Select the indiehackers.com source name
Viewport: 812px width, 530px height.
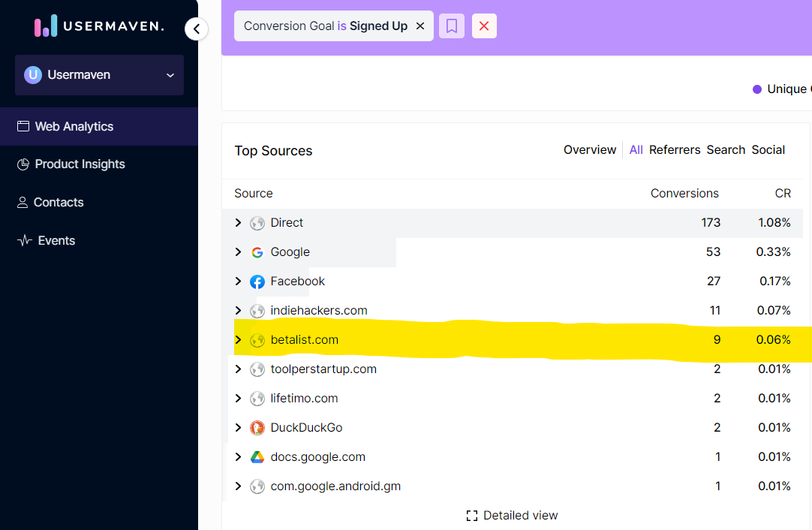[x=319, y=311]
